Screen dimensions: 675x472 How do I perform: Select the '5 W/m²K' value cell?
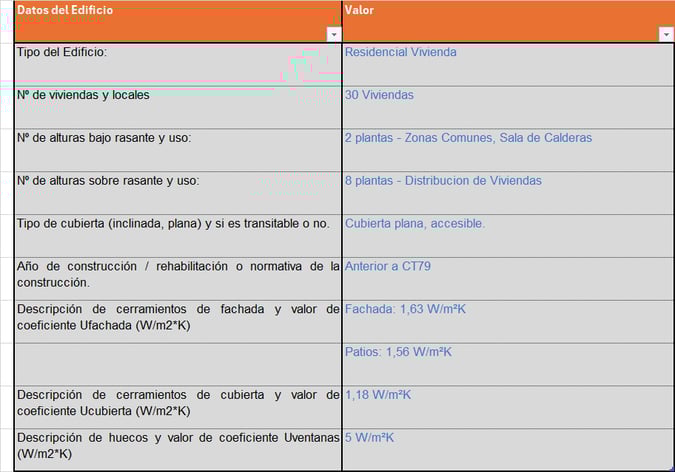(508, 450)
